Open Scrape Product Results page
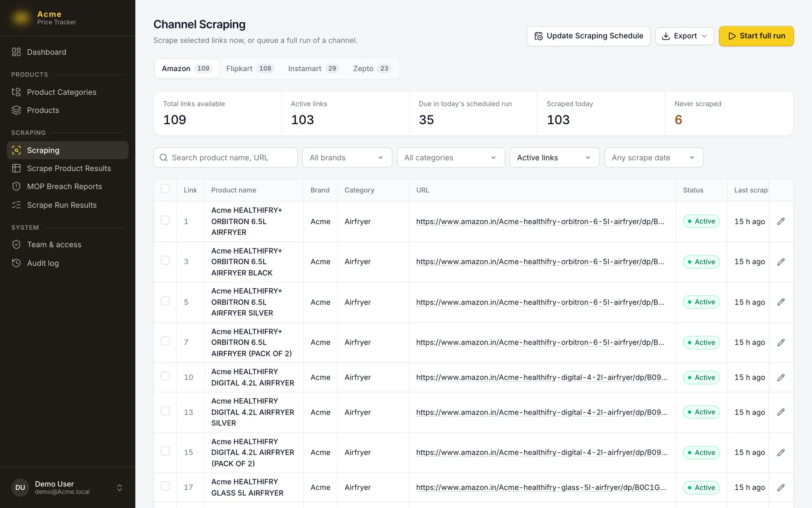 coord(68,168)
